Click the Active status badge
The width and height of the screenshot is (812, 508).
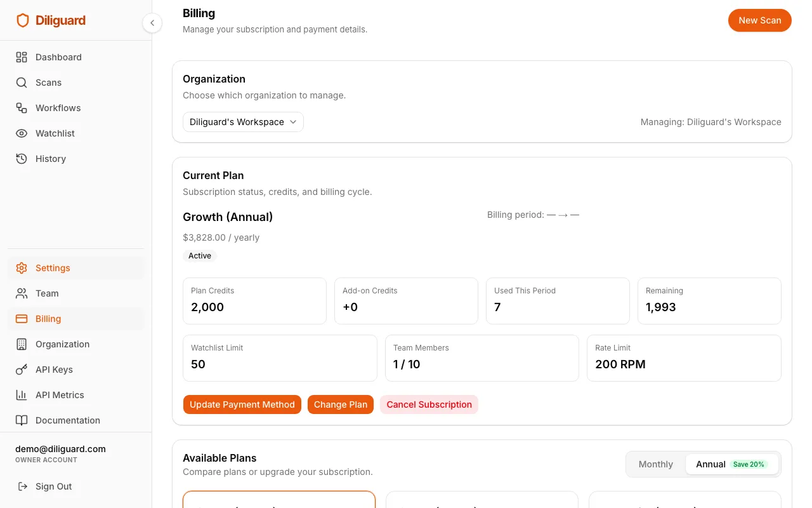(x=200, y=256)
